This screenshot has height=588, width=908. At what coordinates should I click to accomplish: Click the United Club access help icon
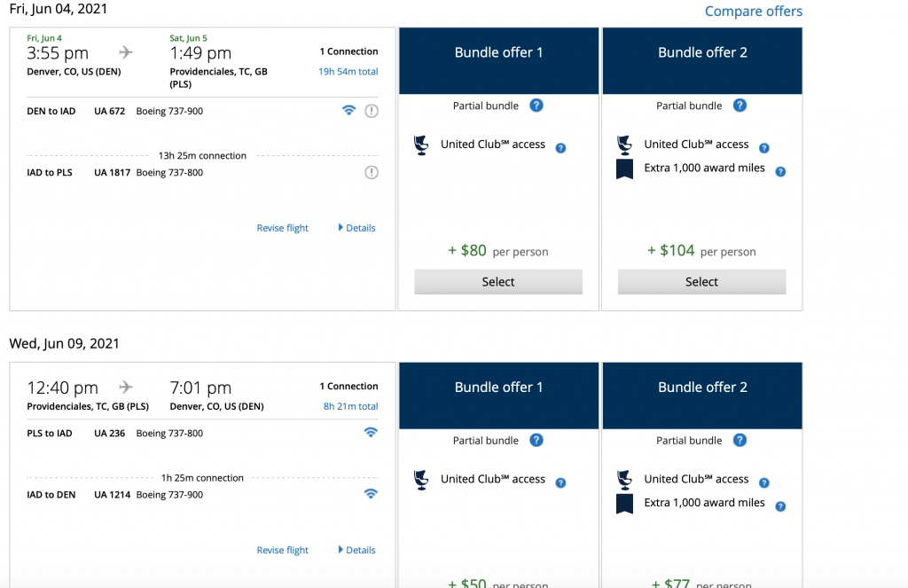coord(560,147)
